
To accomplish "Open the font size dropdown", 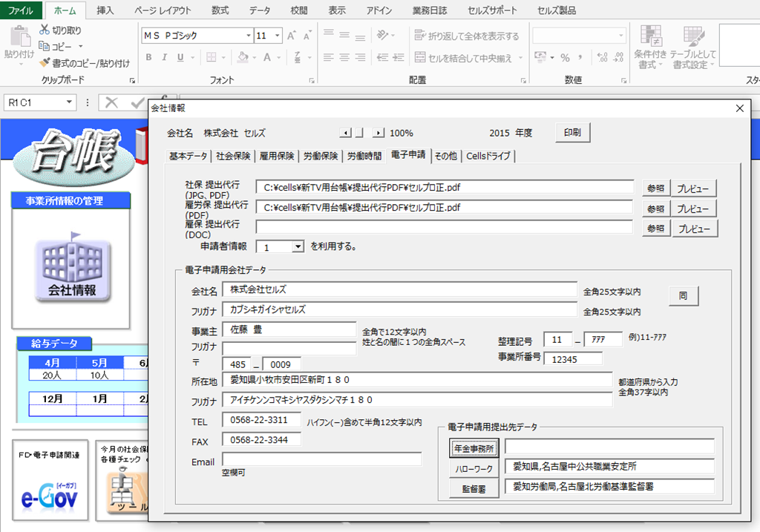I will point(278,36).
